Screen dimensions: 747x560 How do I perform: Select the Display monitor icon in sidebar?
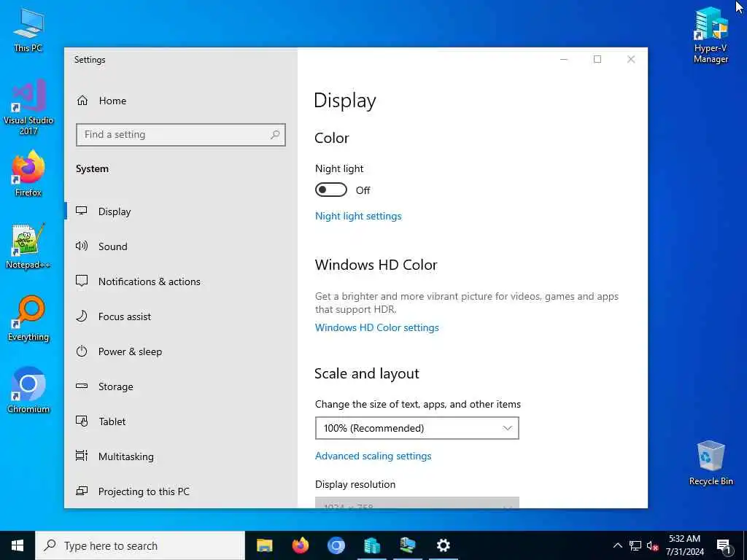[82, 211]
